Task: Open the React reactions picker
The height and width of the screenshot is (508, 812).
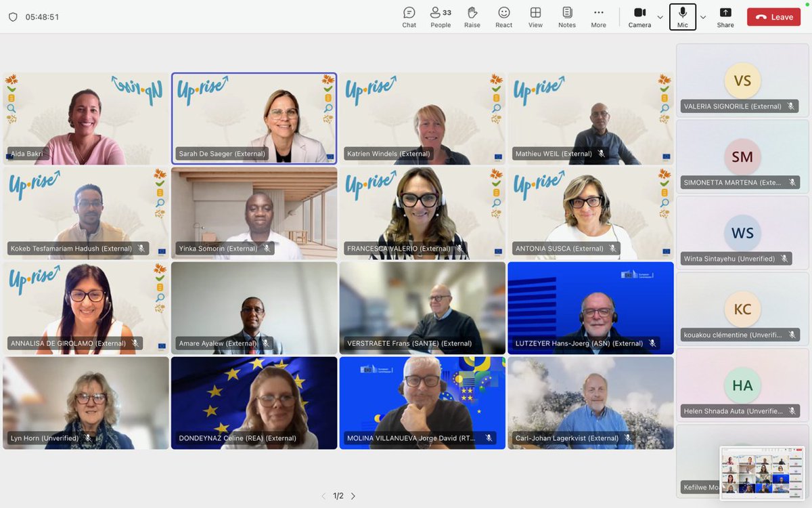Action: pos(503,17)
